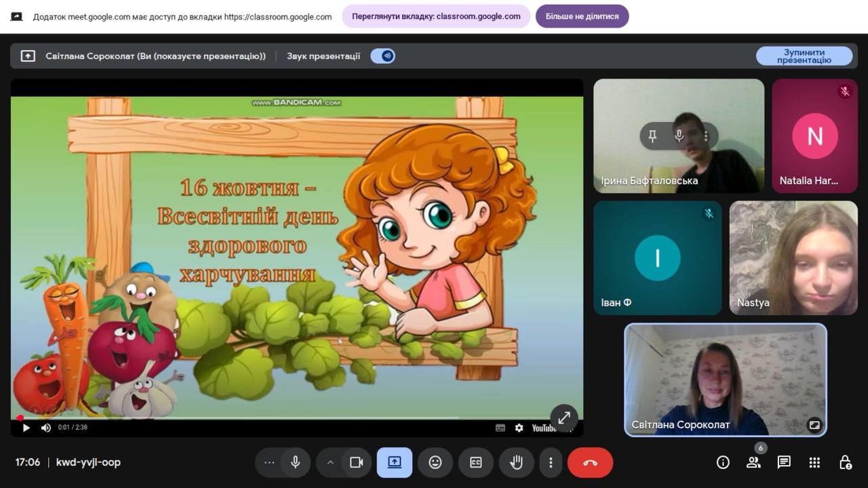
Task: Expand video settings chevron beside the camera
Action: [331, 462]
